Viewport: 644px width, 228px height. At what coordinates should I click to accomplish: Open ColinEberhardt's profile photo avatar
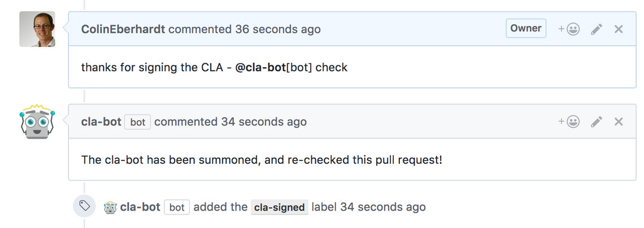37,29
